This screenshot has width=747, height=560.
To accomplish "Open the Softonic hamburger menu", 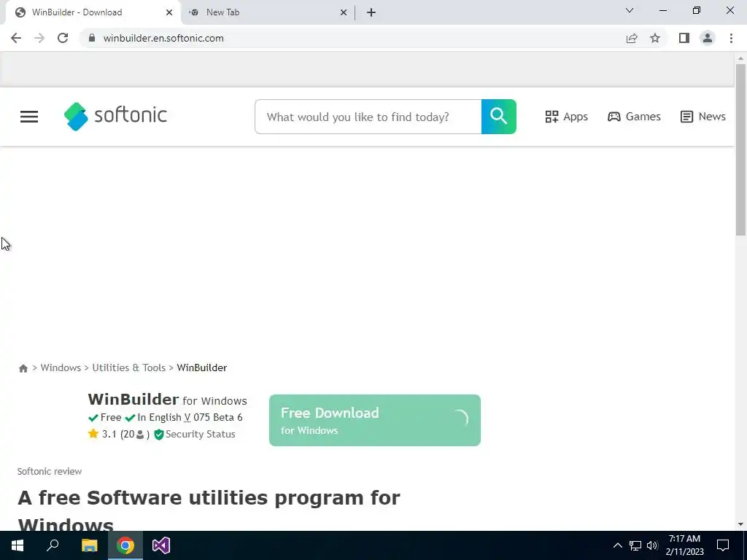I will pyautogui.click(x=29, y=117).
